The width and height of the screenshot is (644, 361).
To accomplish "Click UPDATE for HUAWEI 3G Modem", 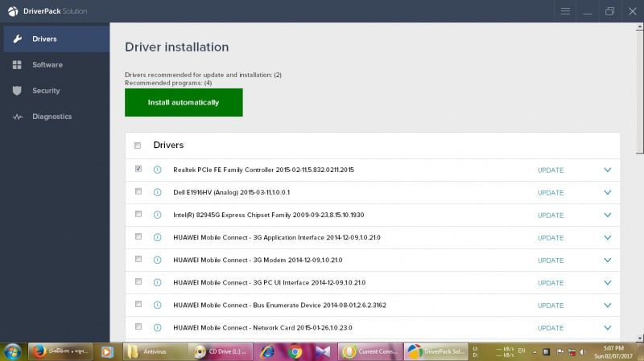I will coord(551,260).
